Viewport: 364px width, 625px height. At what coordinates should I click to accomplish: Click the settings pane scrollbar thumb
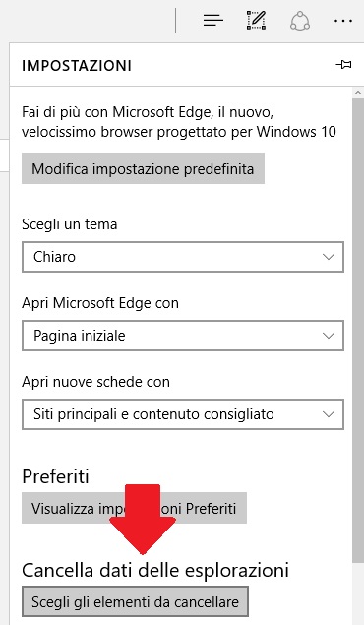358,330
